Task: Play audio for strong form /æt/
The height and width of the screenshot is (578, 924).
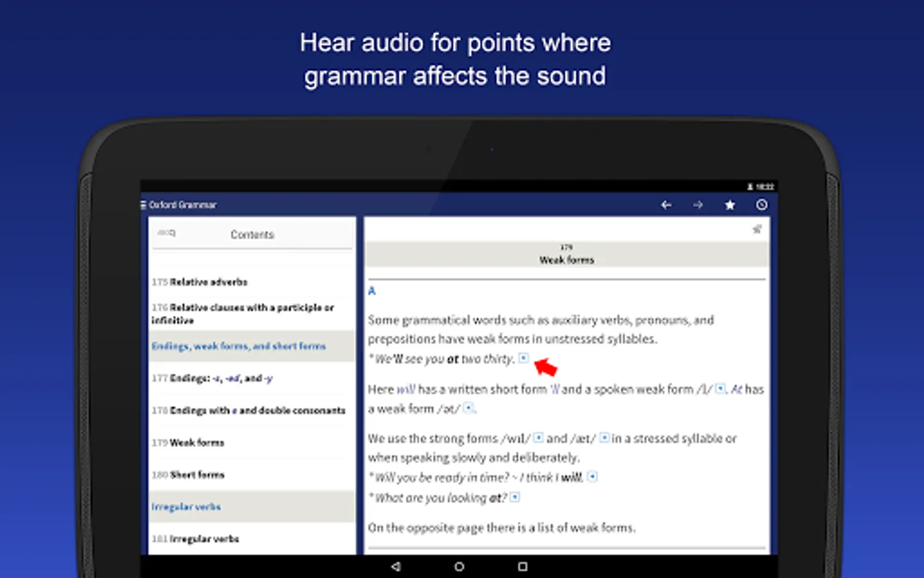Action: tap(604, 438)
